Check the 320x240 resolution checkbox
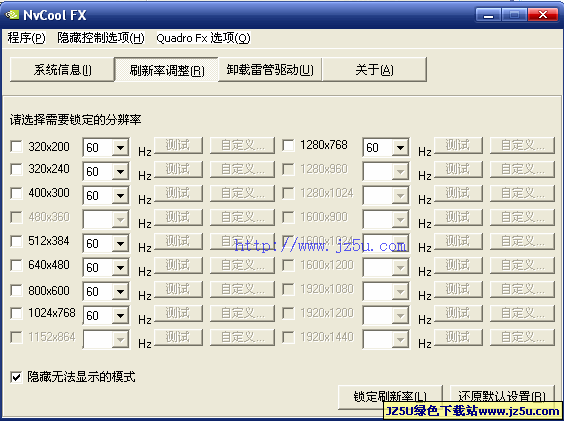 (x=17, y=169)
